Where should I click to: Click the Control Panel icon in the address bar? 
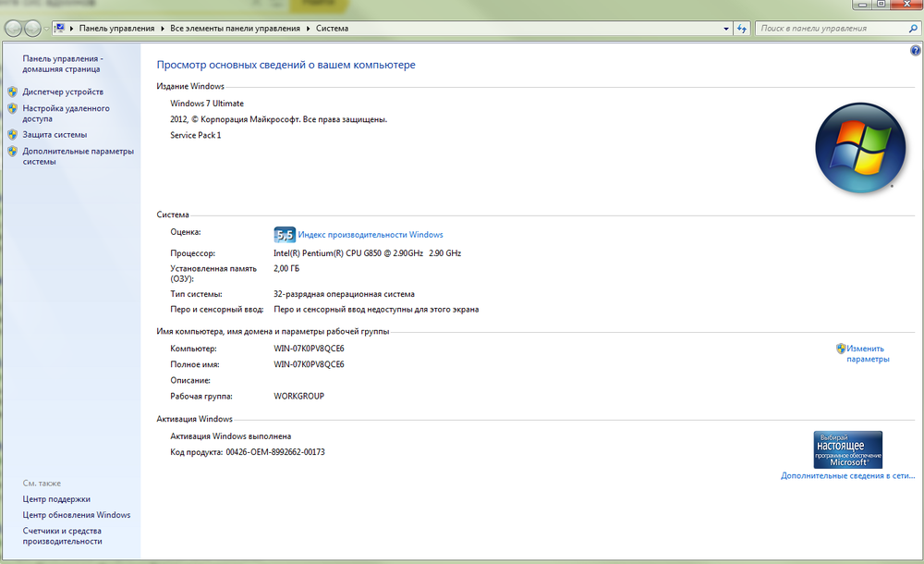[60, 29]
